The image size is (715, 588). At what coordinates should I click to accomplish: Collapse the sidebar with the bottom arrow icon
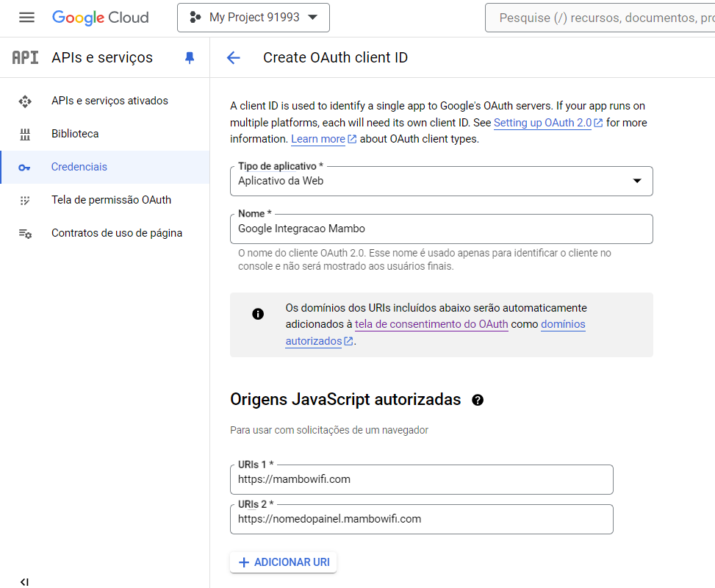click(25, 581)
